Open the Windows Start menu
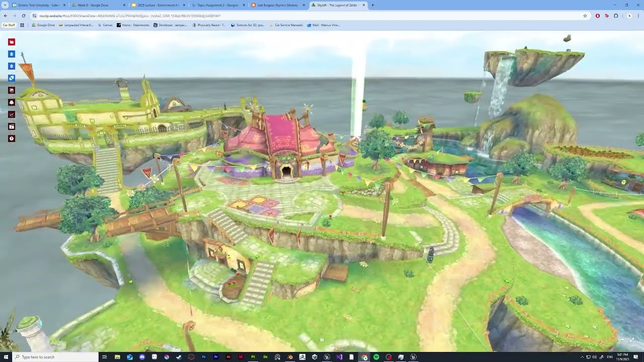Viewport: 644px width, 362px height. 6,357
